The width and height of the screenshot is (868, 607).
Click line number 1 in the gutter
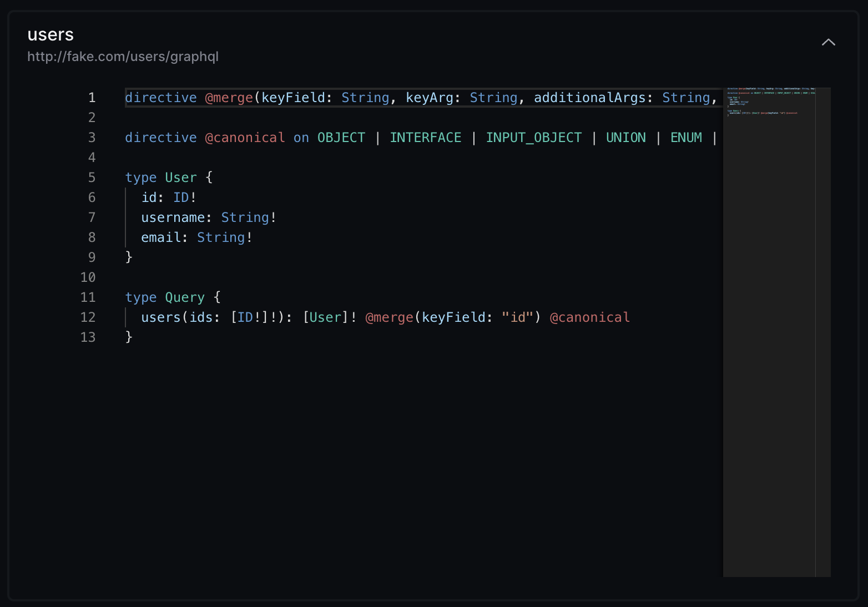coord(92,97)
